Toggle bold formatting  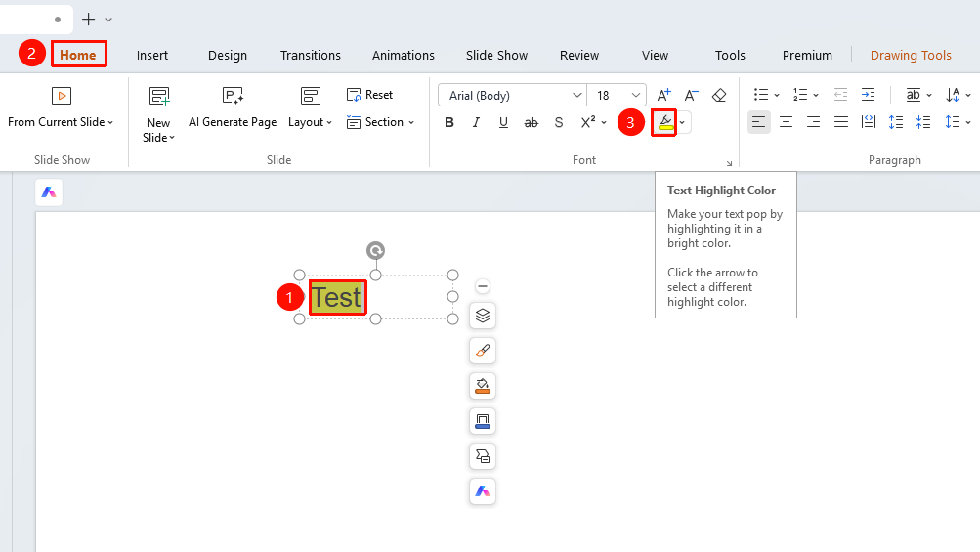[x=448, y=122]
